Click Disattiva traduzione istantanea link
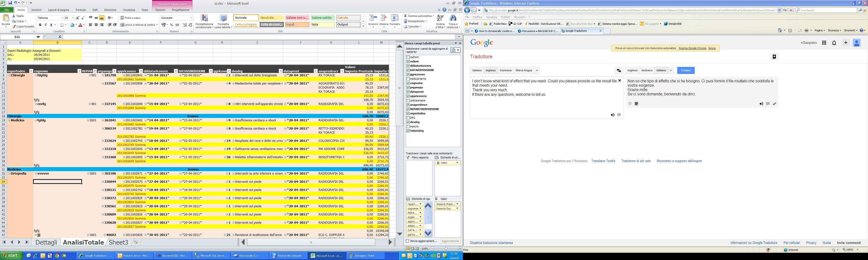The image size is (868, 260). 491,243
